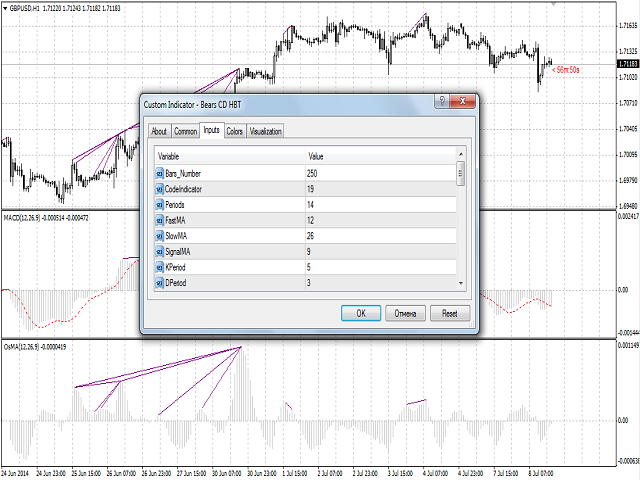Switch to the Colors tab
Image resolution: width=640 pixels, height=480 pixels.
click(235, 131)
